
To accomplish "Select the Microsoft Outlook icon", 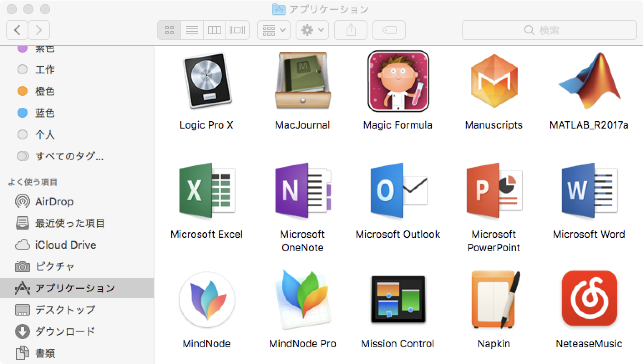I will pyautogui.click(x=398, y=190).
